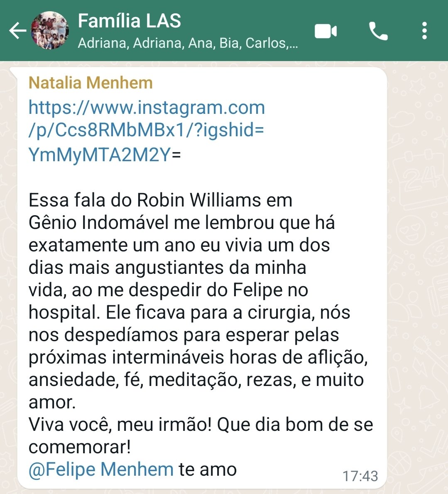
Task: Open the Família LAS group photo
Action: [50, 31]
